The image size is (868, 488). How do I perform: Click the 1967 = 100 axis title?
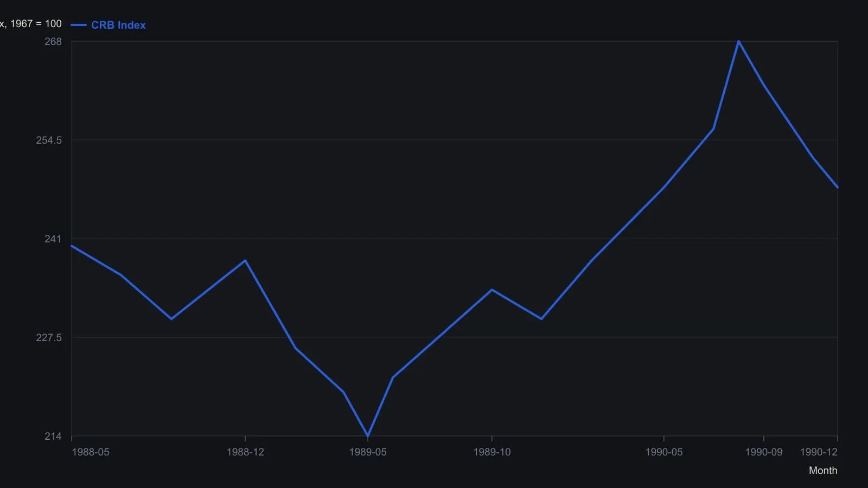(31, 24)
